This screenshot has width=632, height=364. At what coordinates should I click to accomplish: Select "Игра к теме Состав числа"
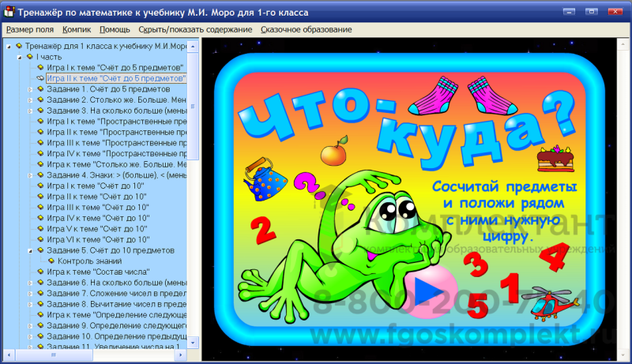[x=98, y=272]
